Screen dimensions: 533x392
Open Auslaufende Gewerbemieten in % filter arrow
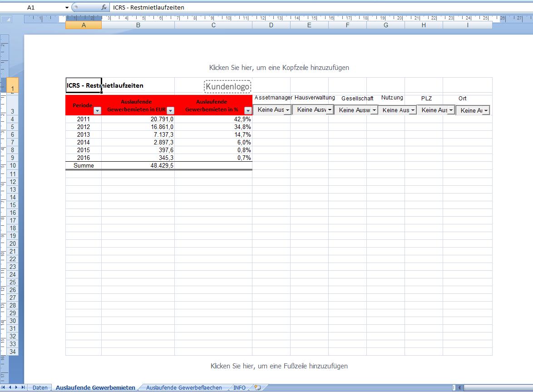248,110
